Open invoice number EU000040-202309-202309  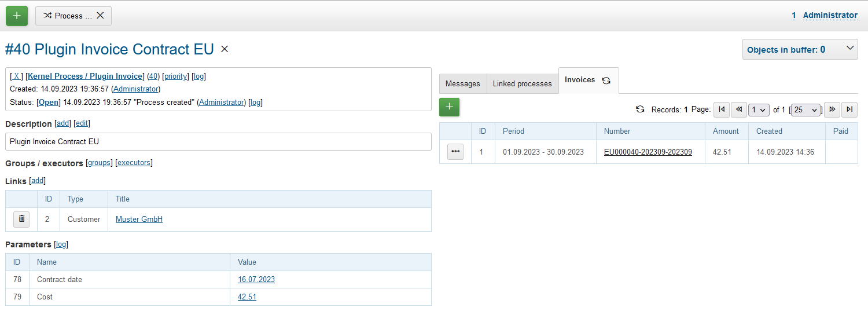pos(648,152)
